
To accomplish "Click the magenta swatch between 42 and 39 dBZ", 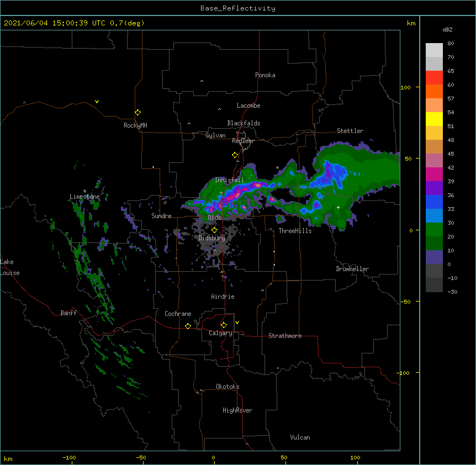I will pos(434,174).
